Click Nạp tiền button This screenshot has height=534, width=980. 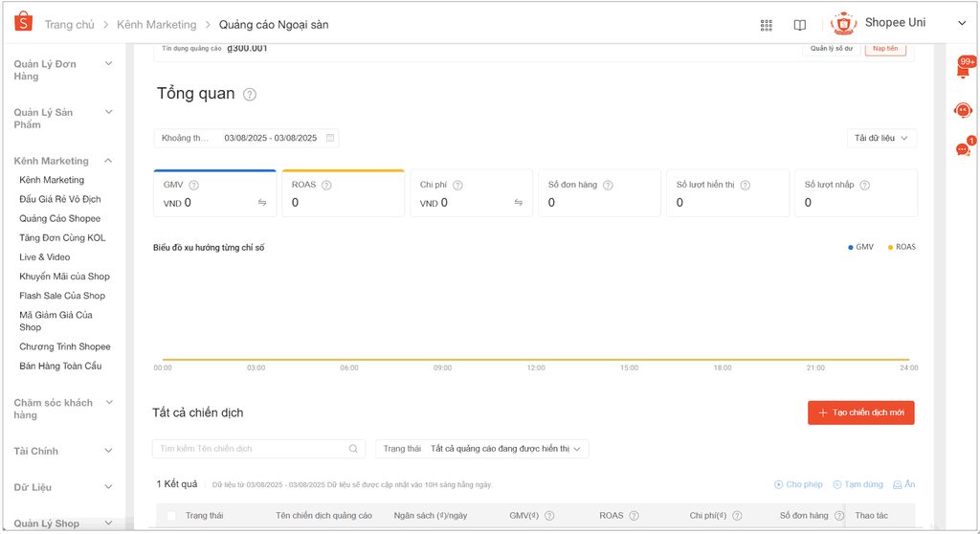(x=885, y=49)
